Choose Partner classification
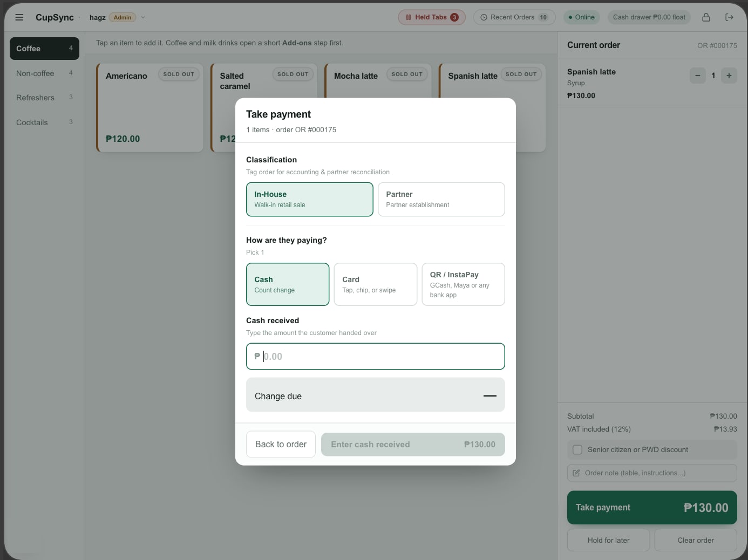Screen dimensions: 748x560 click(441, 199)
